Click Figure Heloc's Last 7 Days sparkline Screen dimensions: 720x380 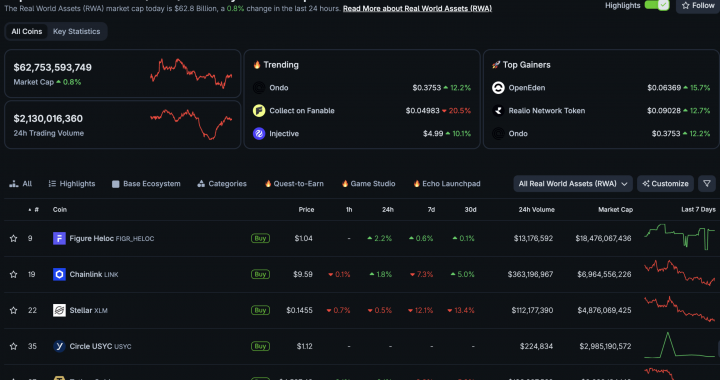[680, 236]
